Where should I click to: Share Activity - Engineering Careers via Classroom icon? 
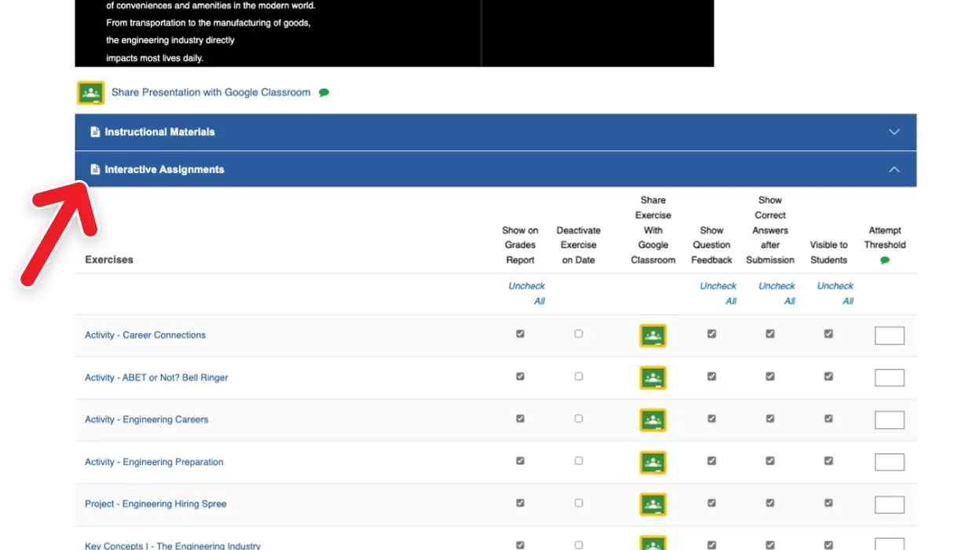[x=653, y=420]
